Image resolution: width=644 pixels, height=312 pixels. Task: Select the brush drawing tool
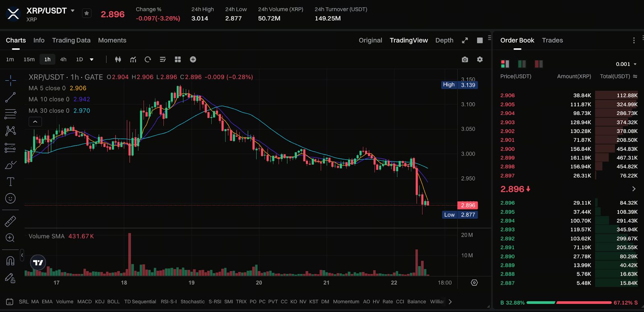[x=10, y=165]
